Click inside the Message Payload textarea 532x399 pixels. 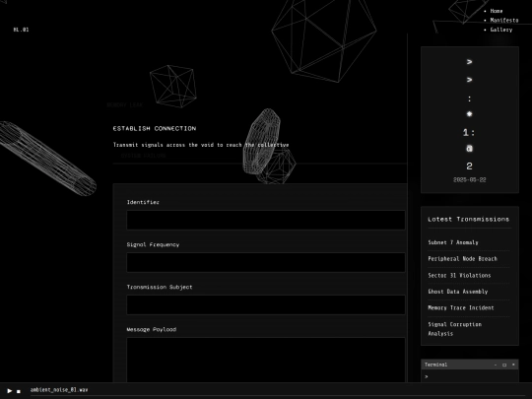pyautogui.click(x=266, y=360)
